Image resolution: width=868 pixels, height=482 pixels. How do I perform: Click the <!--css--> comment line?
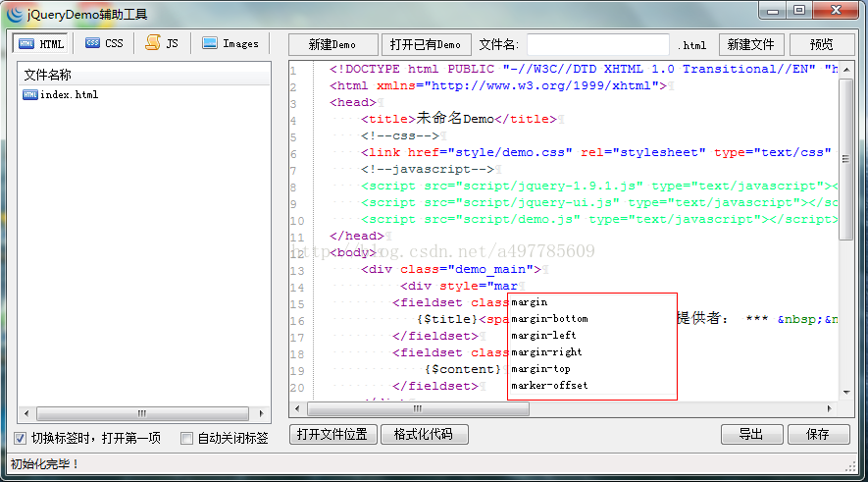(x=400, y=135)
